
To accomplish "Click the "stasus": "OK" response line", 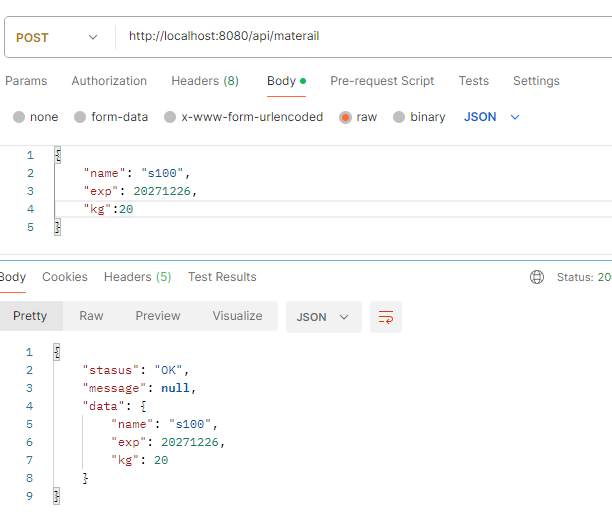I will pos(135,370).
